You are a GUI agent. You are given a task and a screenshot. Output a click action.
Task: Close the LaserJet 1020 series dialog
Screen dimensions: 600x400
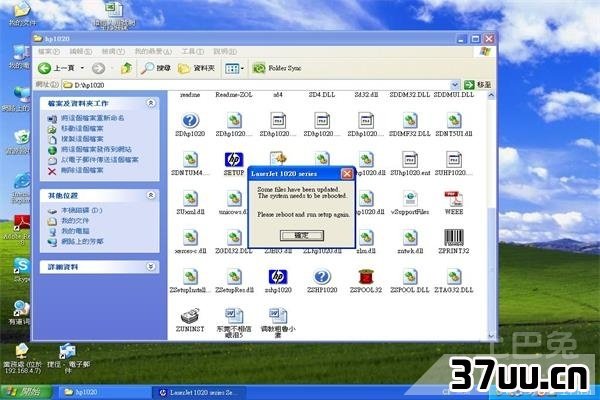[347, 174]
